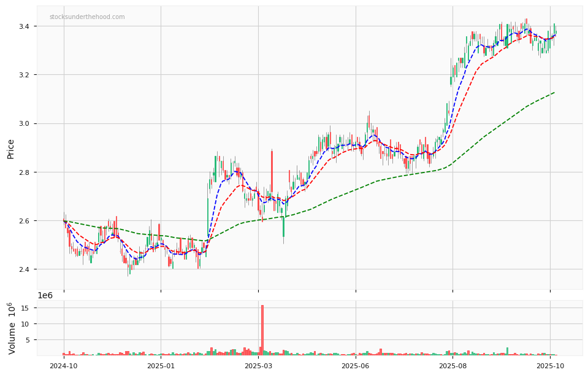Select the 2025-06 date axis label
Image resolution: width=588 pixels, height=375 pixels.
(x=356, y=366)
